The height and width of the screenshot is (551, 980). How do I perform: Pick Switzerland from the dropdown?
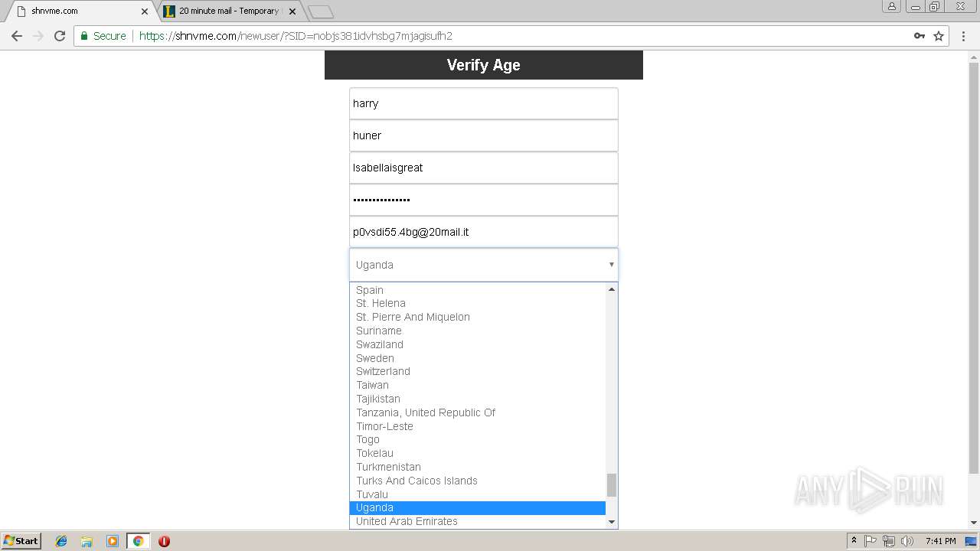tap(478, 371)
